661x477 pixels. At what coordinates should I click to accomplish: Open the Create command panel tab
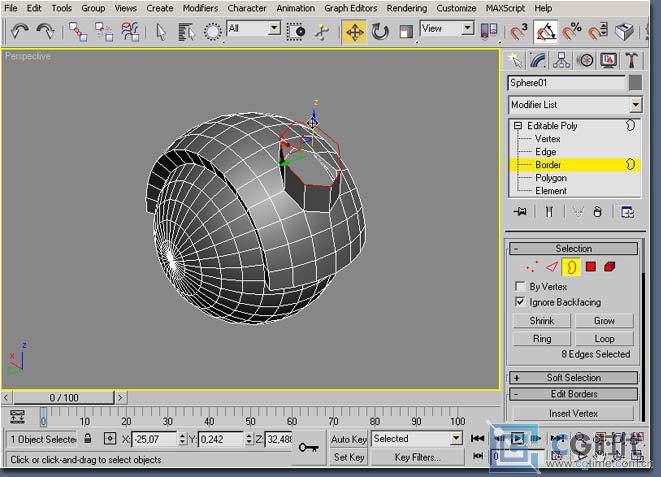click(x=515, y=60)
